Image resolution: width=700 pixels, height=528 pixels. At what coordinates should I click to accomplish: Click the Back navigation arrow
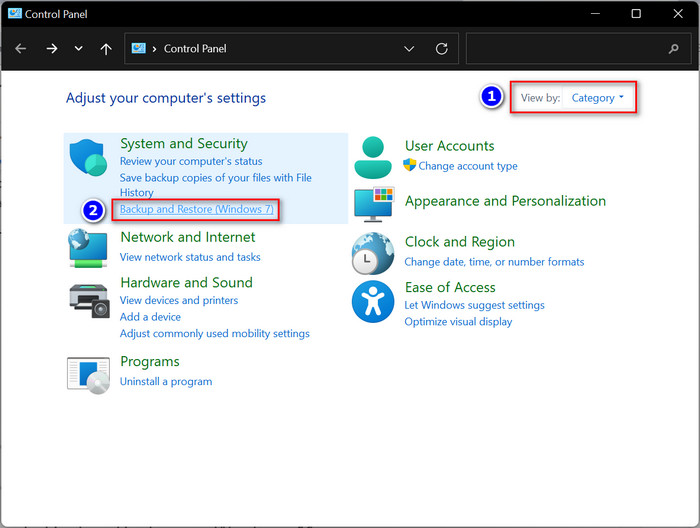click(x=21, y=49)
